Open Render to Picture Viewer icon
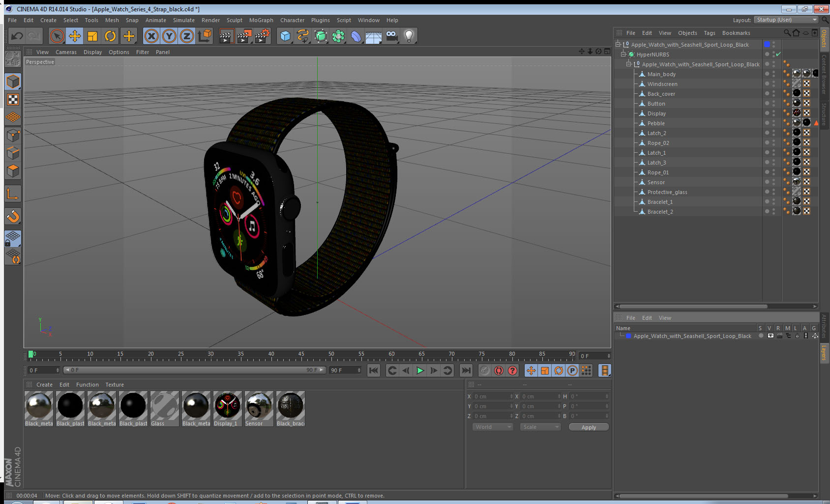 coord(244,36)
